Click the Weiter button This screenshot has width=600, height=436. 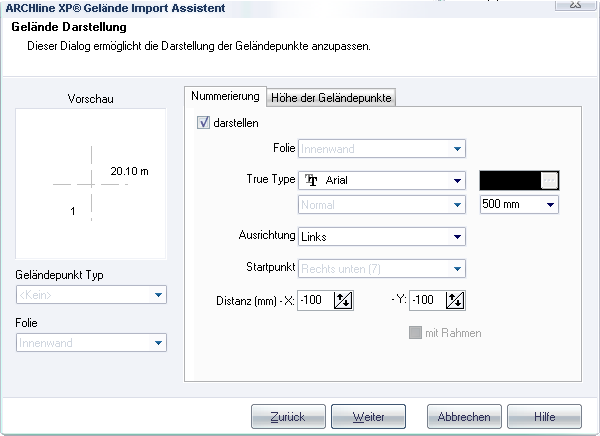tap(368, 416)
